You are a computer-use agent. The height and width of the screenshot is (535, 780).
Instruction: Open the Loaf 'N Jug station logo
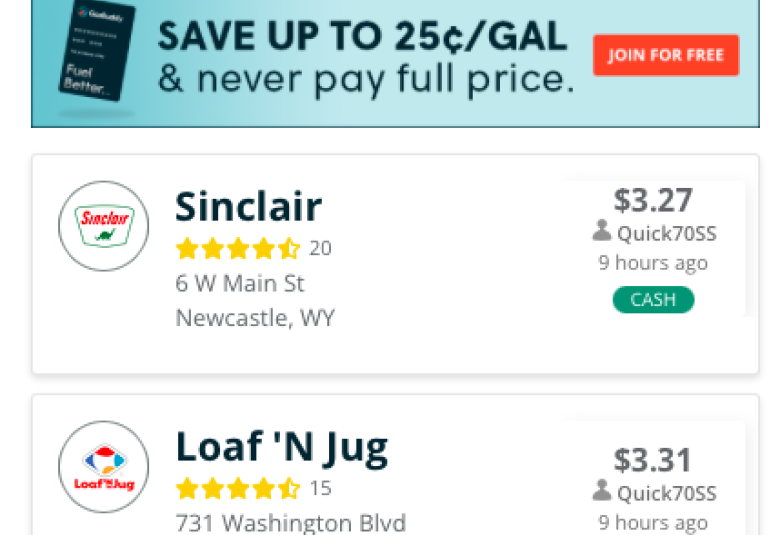point(103,467)
